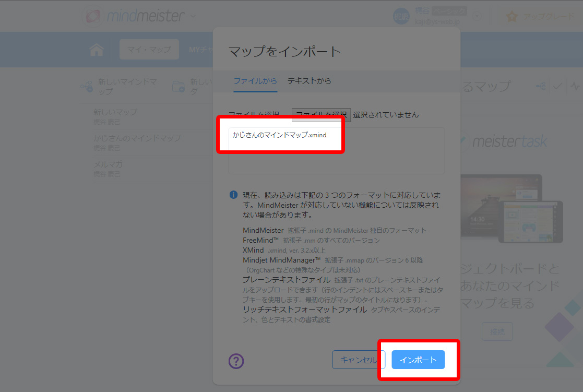Click the activity waveform icon on the right

point(575,86)
